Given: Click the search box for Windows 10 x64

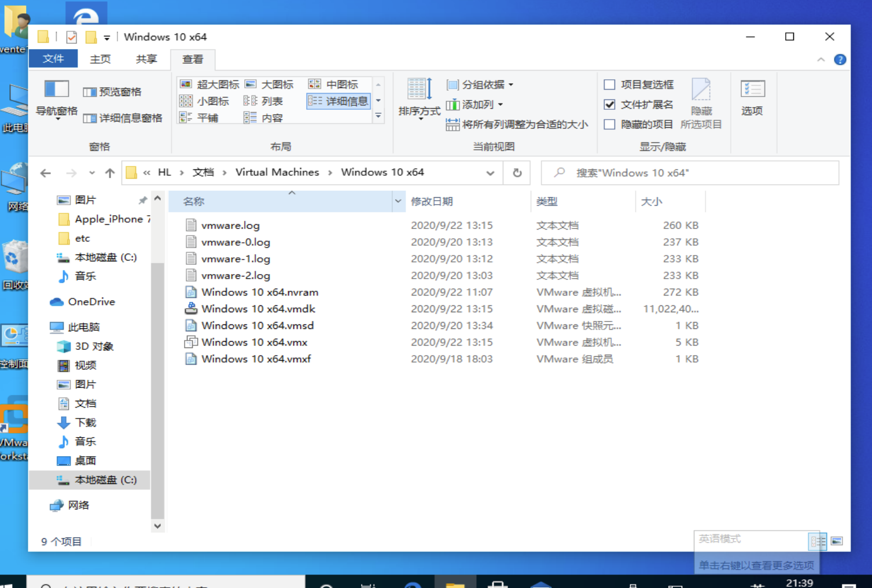Looking at the screenshot, I should tap(690, 173).
